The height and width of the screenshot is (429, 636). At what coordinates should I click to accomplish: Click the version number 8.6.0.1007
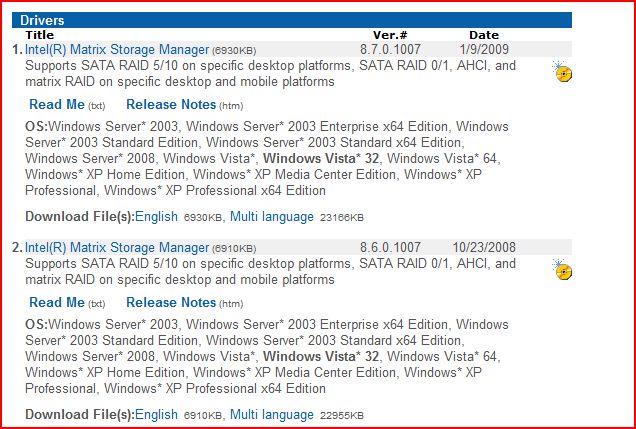click(x=390, y=247)
